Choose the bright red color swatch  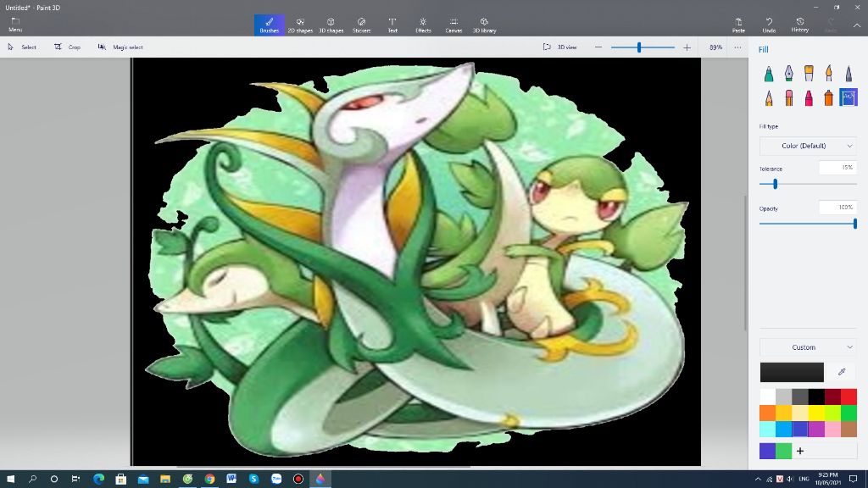[849, 396]
